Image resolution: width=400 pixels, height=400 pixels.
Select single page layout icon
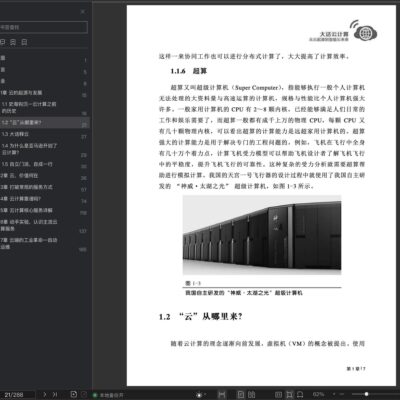241,395
